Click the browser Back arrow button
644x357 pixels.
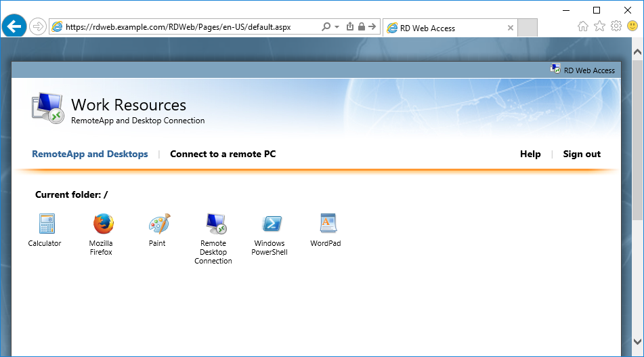click(x=14, y=26)
